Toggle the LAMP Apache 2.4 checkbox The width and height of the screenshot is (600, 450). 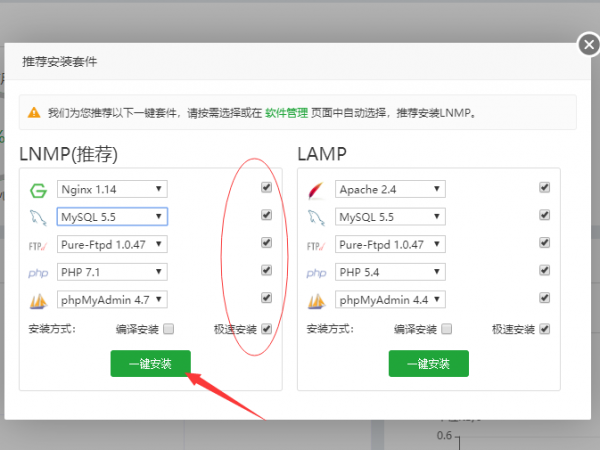click(544, 188)
